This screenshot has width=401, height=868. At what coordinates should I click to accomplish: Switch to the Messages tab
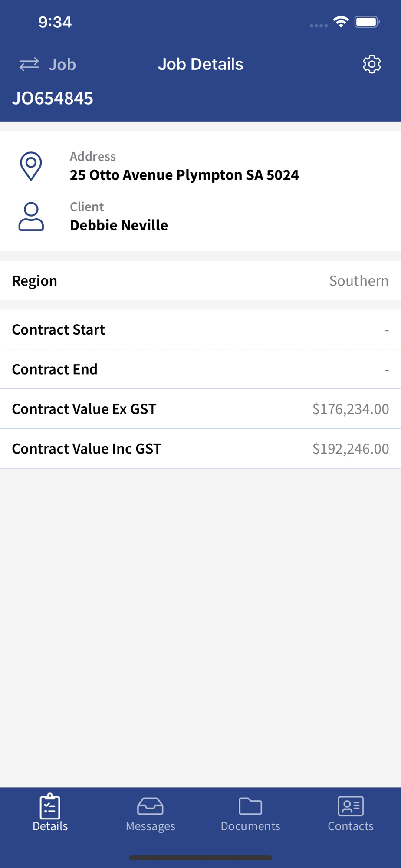(x=150, y=815)
